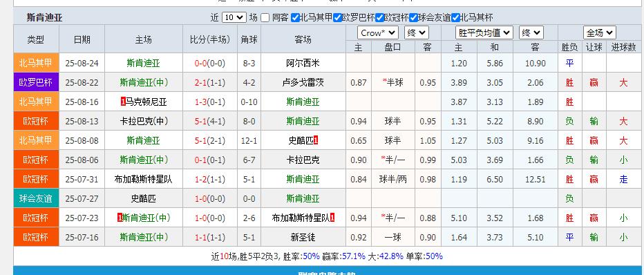This screenshot has height=275, width=644.
Task: Click the 平 result in the 25-08-24 row
Action: [569, 63]
